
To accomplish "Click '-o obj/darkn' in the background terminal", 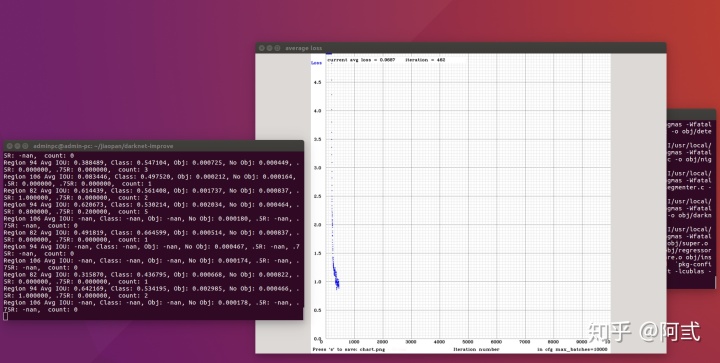I will click(x=690, y=215).
